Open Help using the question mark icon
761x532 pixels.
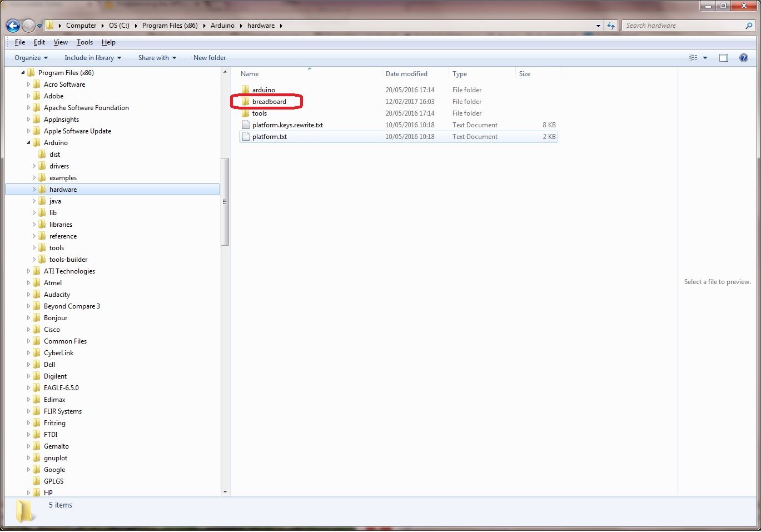tap(743, 57)
